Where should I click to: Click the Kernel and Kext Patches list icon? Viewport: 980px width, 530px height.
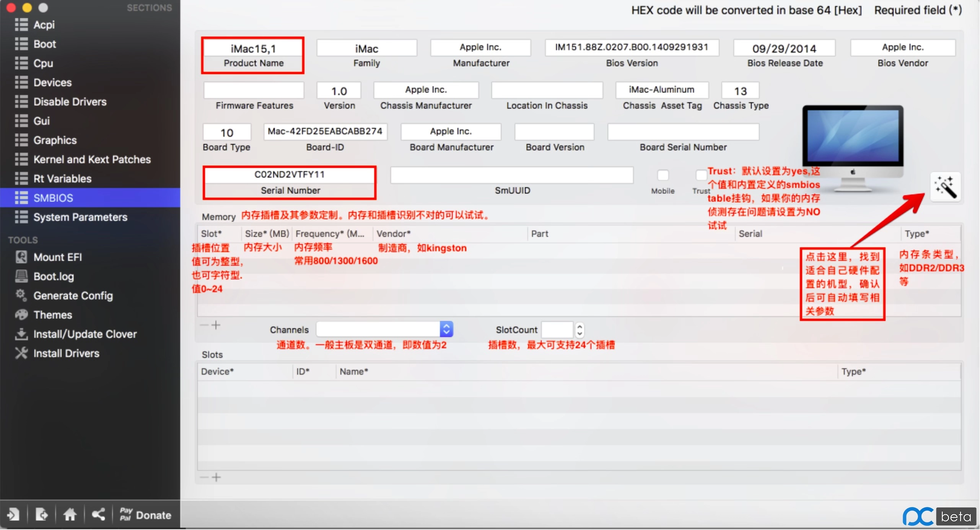tap(21, 159)
